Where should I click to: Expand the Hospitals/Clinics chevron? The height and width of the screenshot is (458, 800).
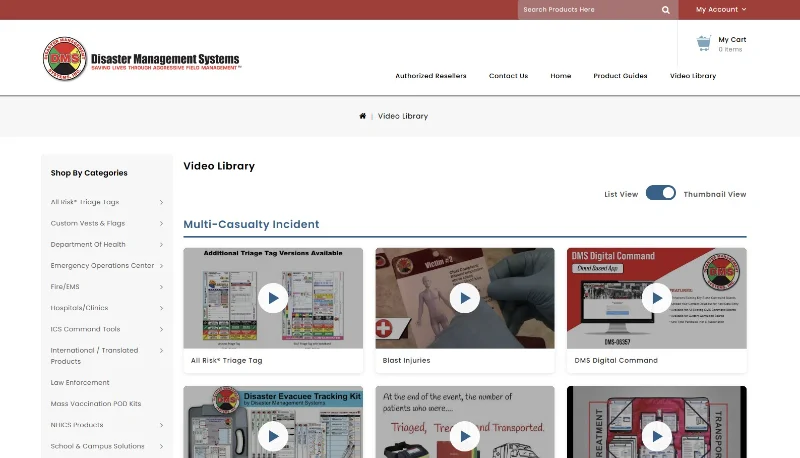[x=161, y=309]
